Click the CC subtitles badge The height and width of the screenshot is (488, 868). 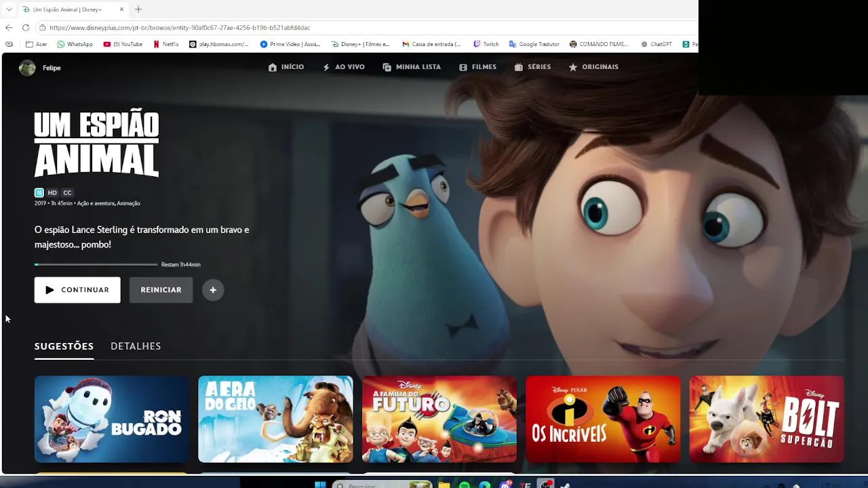click(67, 193)
